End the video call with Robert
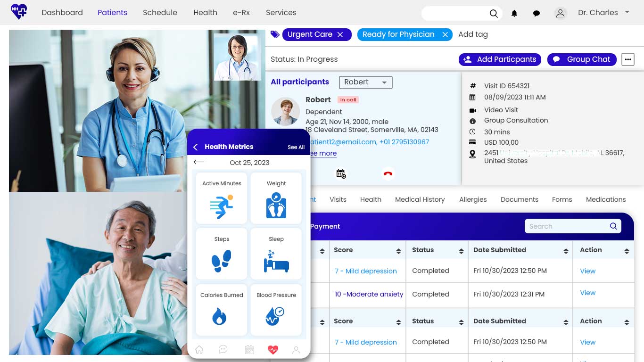 (x=388, y=173)
